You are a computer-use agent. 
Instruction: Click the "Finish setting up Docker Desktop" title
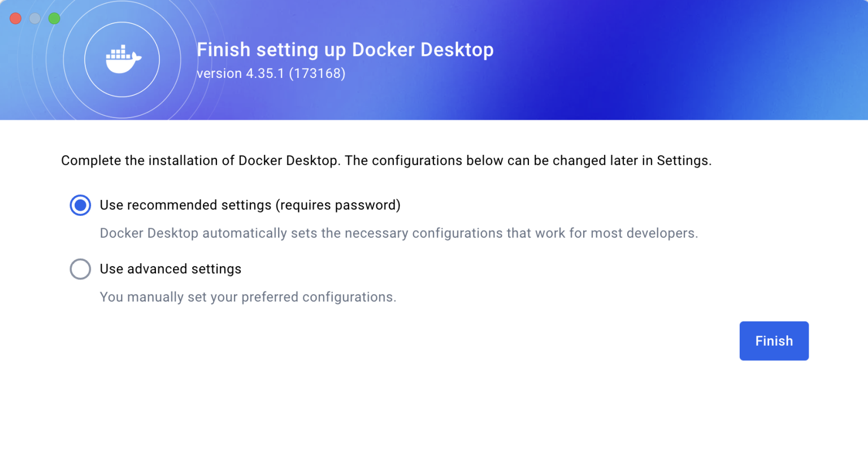345,50
